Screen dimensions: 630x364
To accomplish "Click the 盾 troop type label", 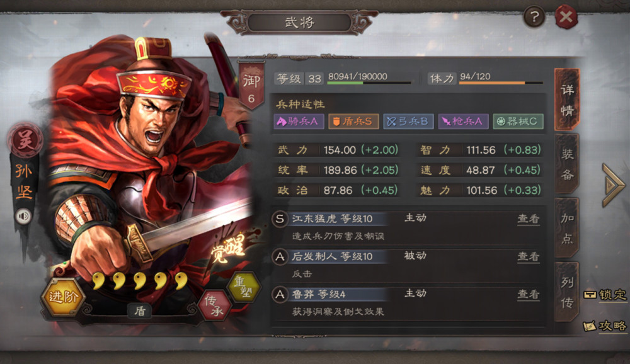I will pos(139,310).
